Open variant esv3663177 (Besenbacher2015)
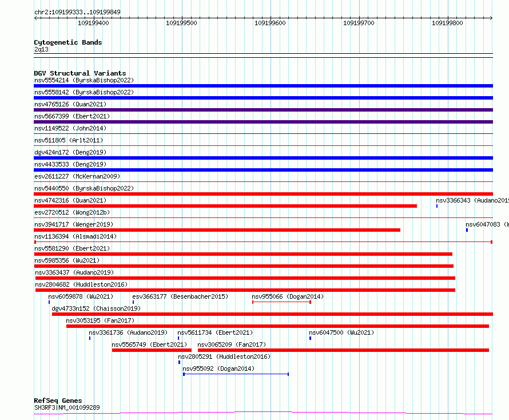Screen dimensions: 509x420 [180, 296]
